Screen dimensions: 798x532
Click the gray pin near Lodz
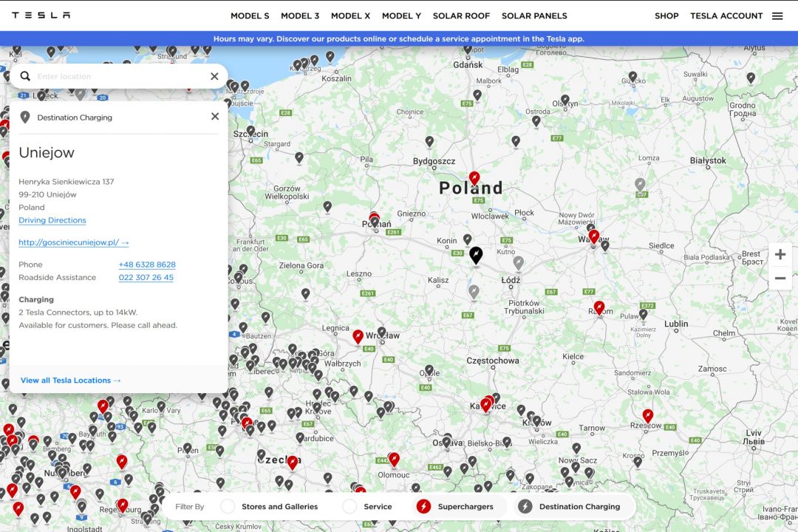click(x=518, y=263)
